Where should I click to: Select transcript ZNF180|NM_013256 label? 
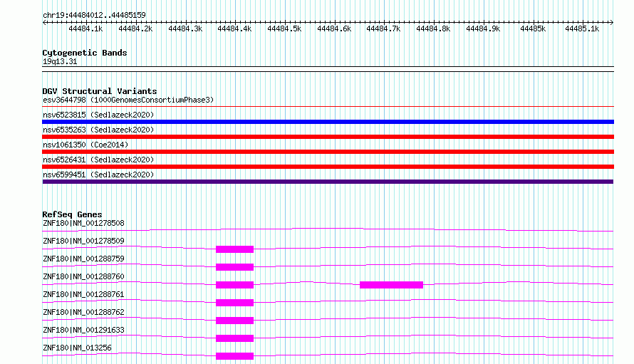pyautogui.click(x=77, y=348)
